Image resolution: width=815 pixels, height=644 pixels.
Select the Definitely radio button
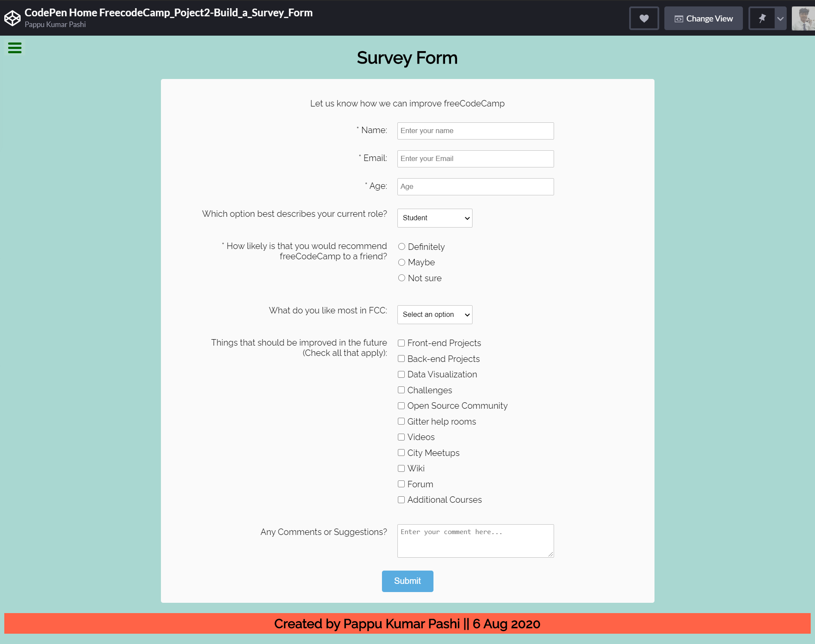(402, 246)
